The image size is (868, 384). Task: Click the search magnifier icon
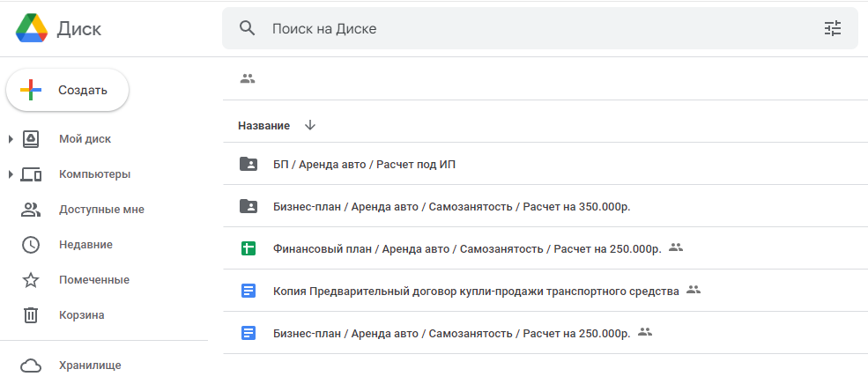point(248,29)
